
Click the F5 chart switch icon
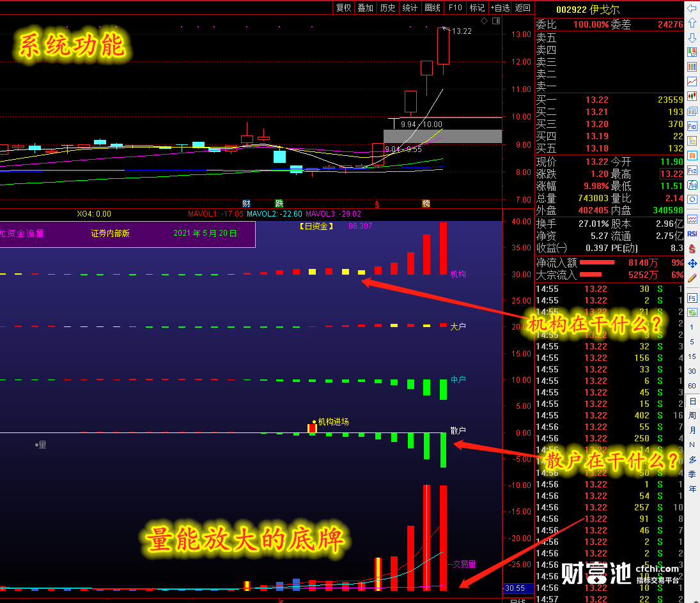[692, 298]
